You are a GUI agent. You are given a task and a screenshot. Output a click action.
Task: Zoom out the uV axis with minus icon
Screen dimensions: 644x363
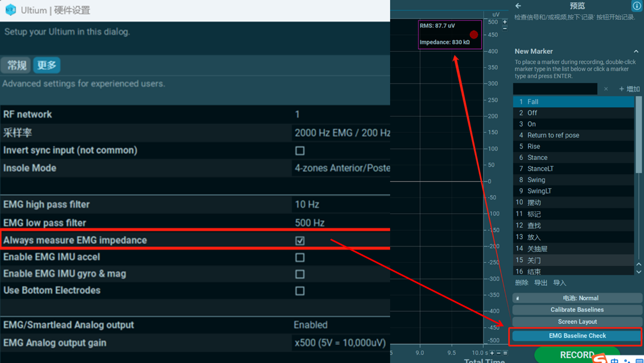(x=505, y=28)
